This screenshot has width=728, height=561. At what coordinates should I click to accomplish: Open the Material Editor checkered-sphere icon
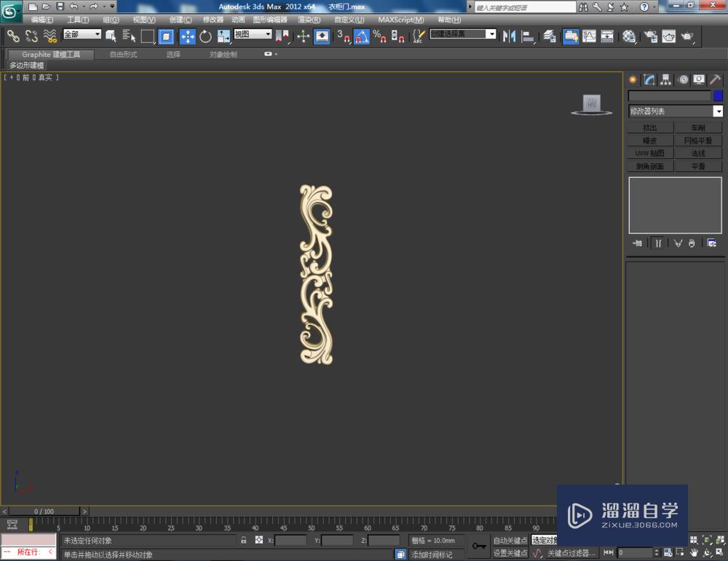pos(629,36)
